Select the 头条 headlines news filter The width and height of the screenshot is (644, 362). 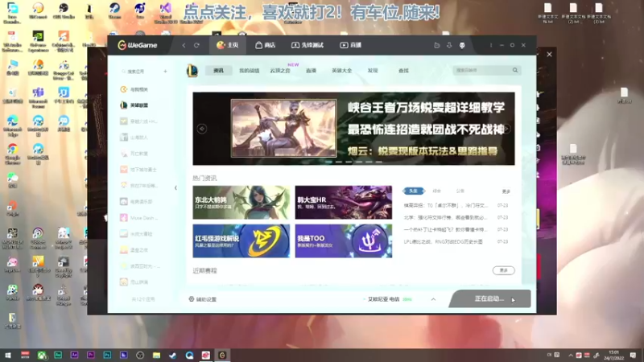click(x=414, y=191)
